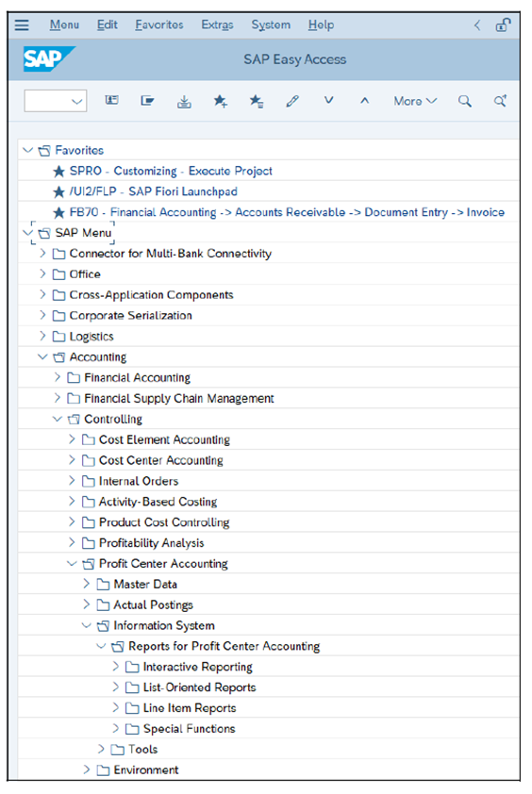
Task: Open the Help menu
Action: click(321, 25)
